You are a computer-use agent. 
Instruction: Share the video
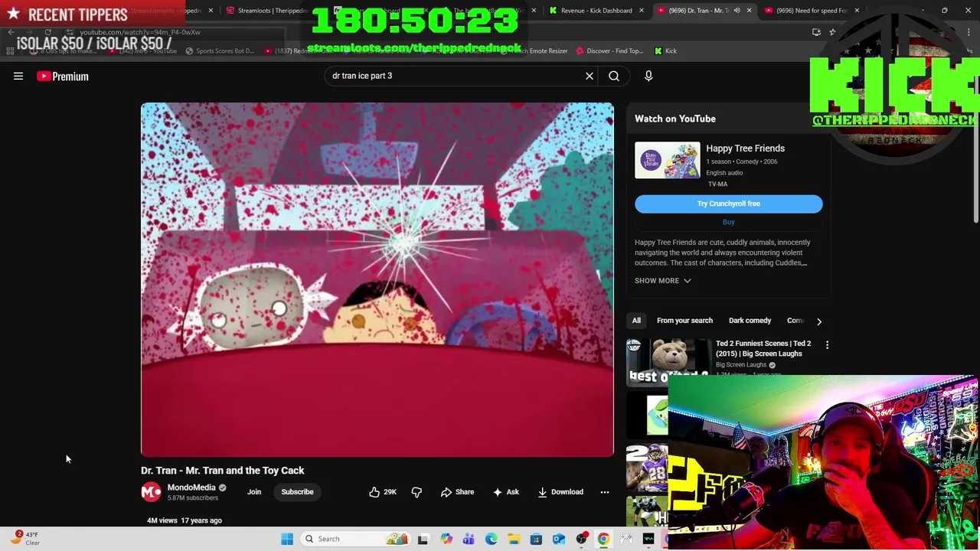click(457, 492)
